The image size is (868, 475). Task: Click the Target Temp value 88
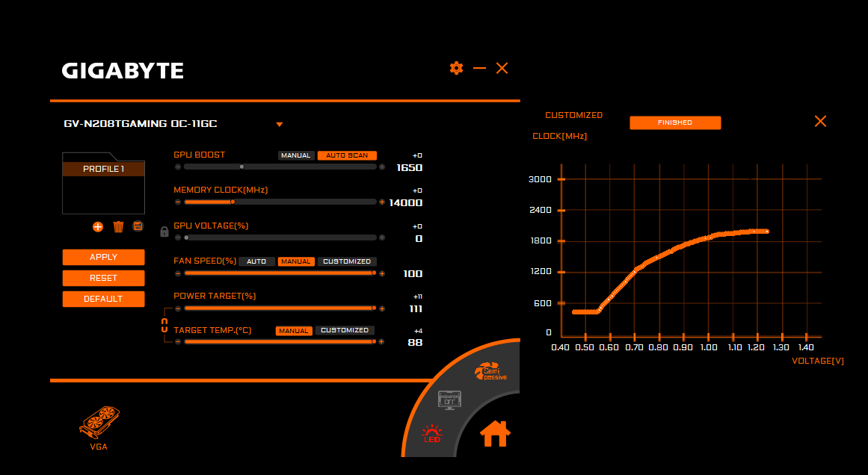click(415, 343)
